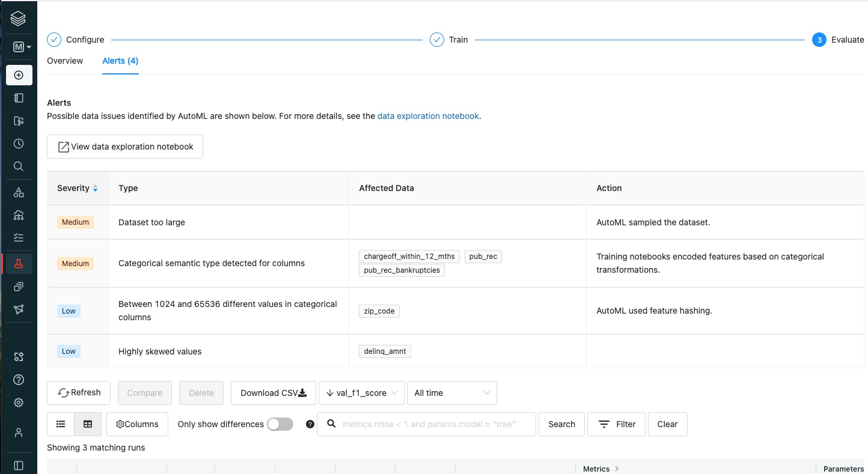Screen dimensions: 868x474
Task: Switch to table view of runs
Action: pos(88,424)
